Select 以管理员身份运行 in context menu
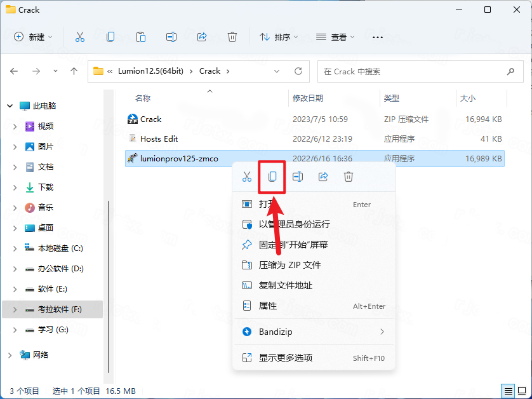532x399 pixels. (314, 224)
